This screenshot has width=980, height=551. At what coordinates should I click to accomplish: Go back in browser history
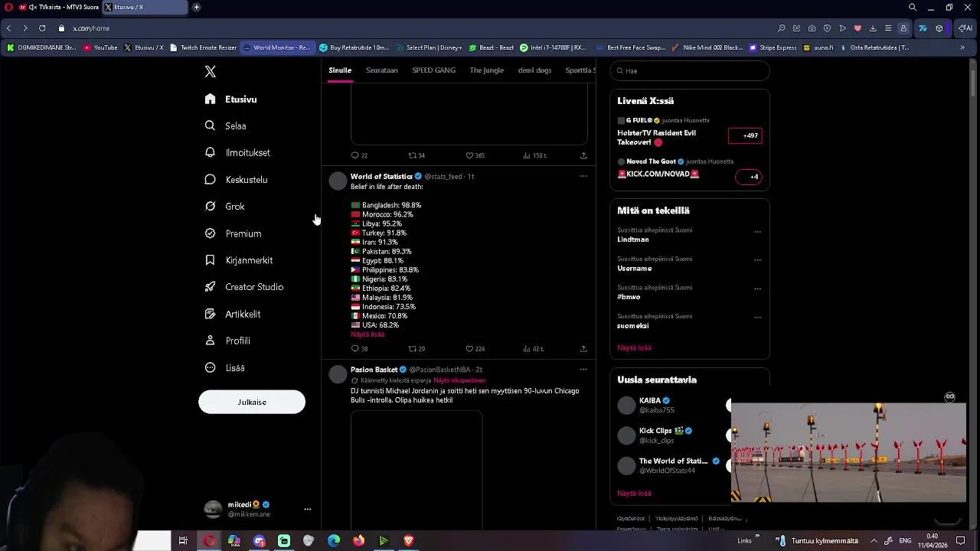pyautogui.click(x=8, y=28)
